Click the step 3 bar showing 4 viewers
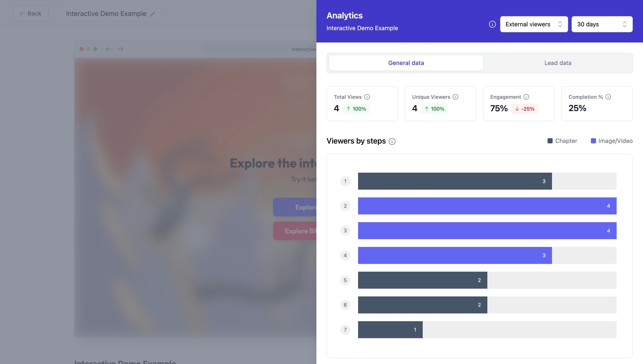This screenshot has width=643, height=364. coord(487,230)
